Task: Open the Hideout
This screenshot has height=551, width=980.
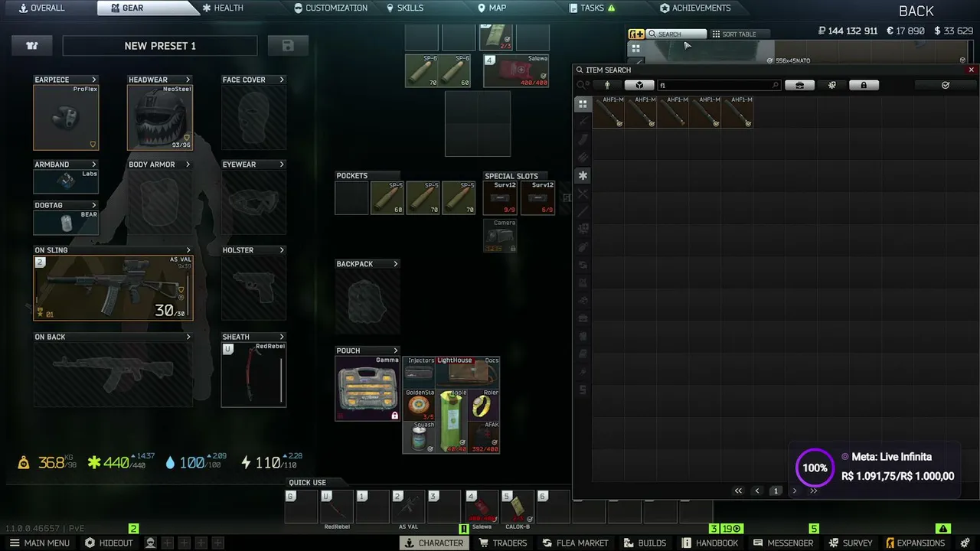Action: pyautogui.click(x=109, y=543)
